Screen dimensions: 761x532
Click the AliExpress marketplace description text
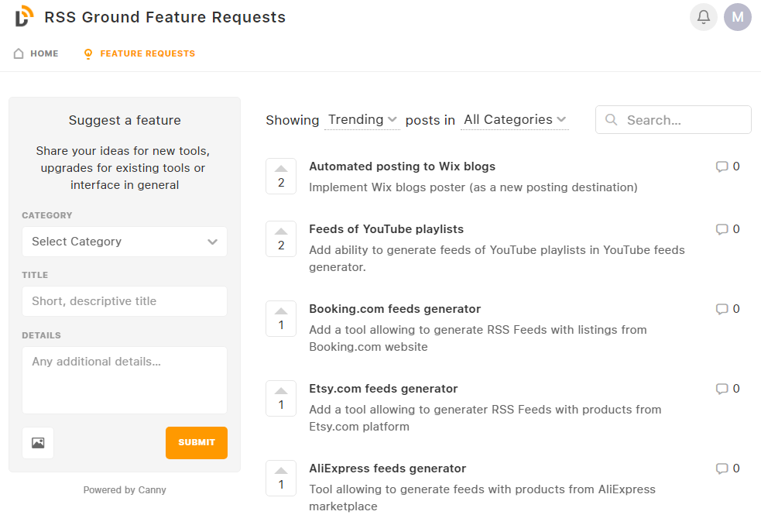(482, 497)
